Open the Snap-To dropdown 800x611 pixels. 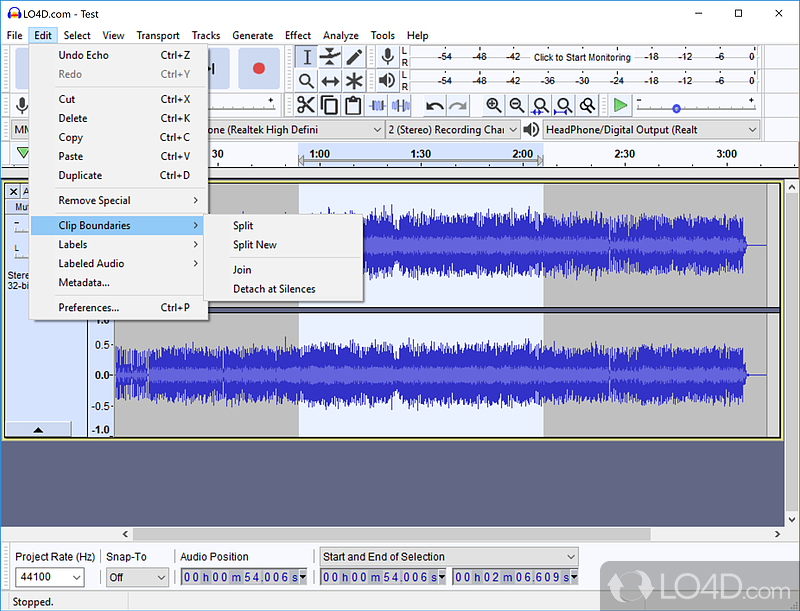tap(137, 577)
